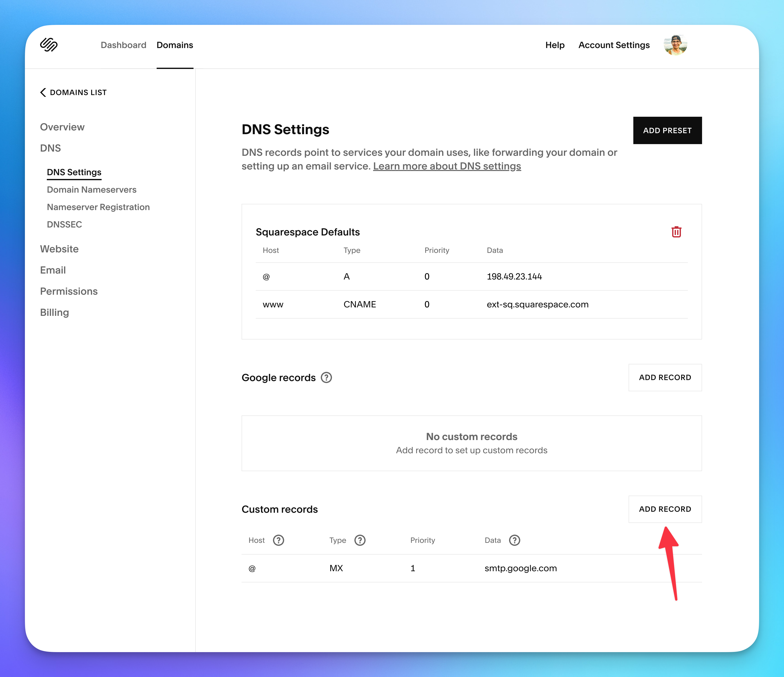
Task: Open Account Settings in header
Action: click(614, 45)
